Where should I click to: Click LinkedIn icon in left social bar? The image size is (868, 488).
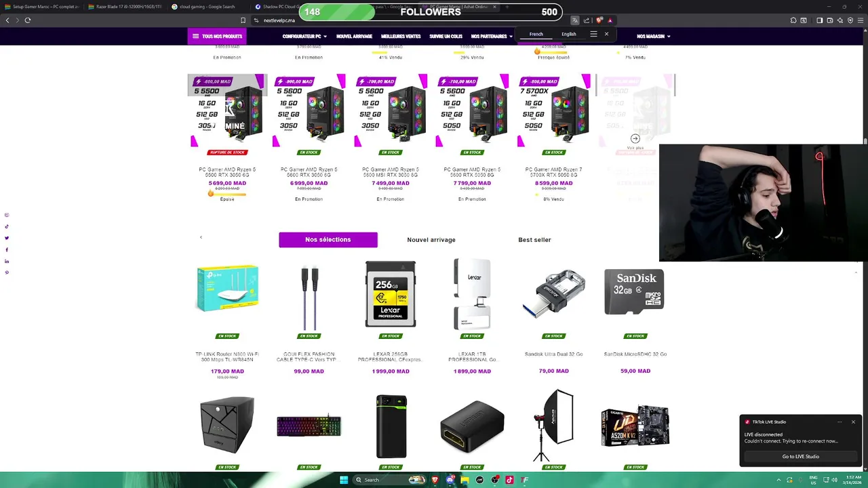(7, 261)
